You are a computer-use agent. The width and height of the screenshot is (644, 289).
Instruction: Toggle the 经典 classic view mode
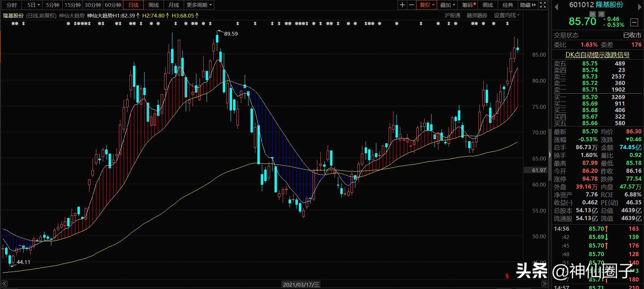(508, 5)
